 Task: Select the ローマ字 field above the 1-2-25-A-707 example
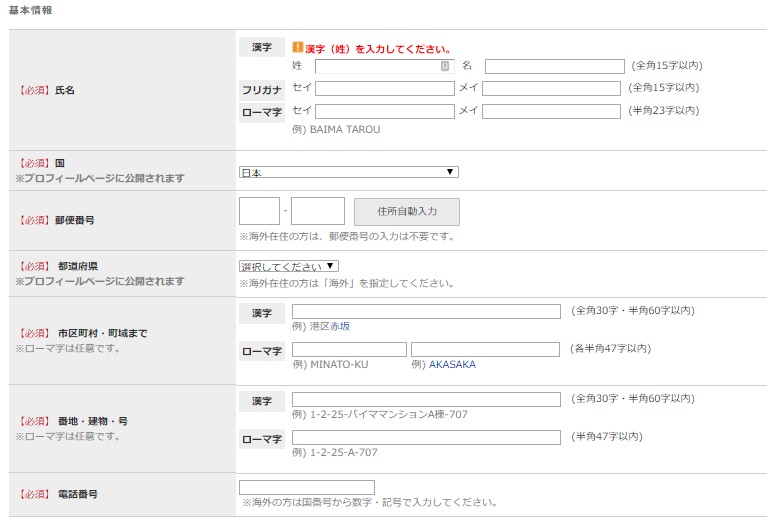coord(426,437)
